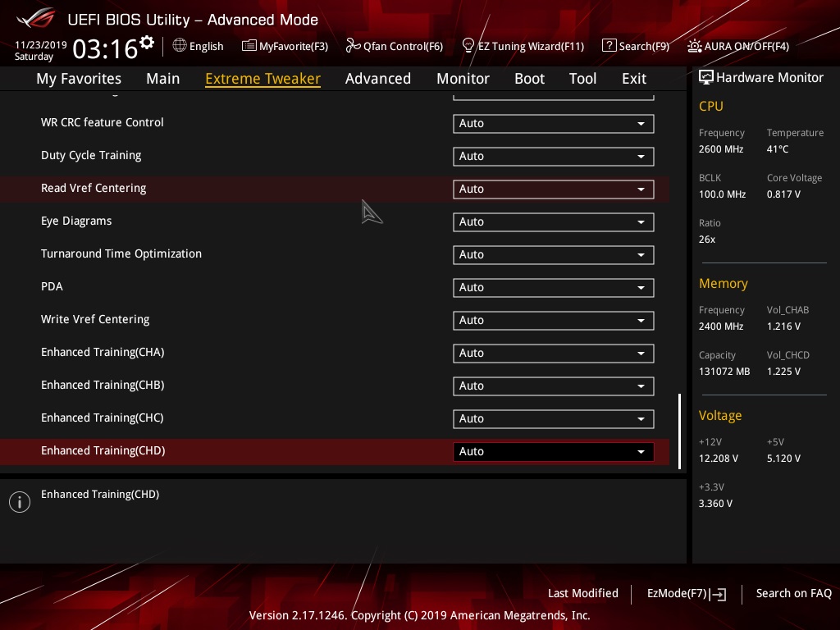Select Turnaround Time Optimization label
Screen dimensions: 840x630
[121, 254]
